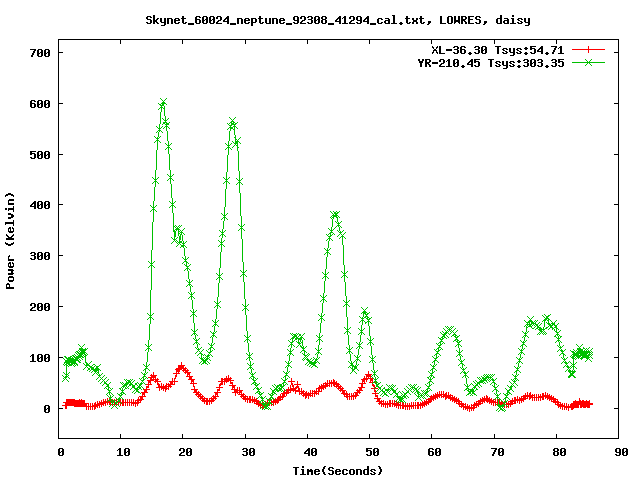The image size is (640, 480).
Task: Click the 700 y-axis tick label
Action: (40, 53)
